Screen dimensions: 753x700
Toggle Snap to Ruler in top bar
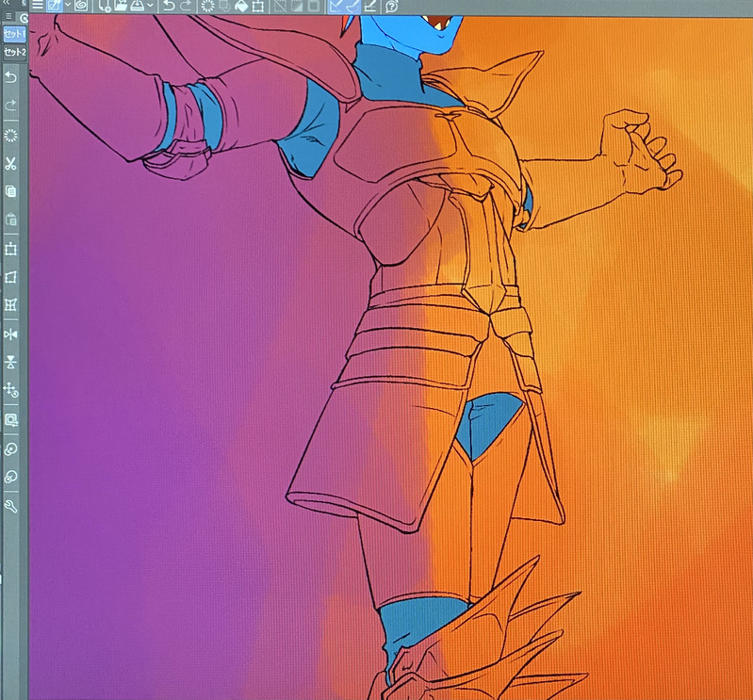pos(336,7)
